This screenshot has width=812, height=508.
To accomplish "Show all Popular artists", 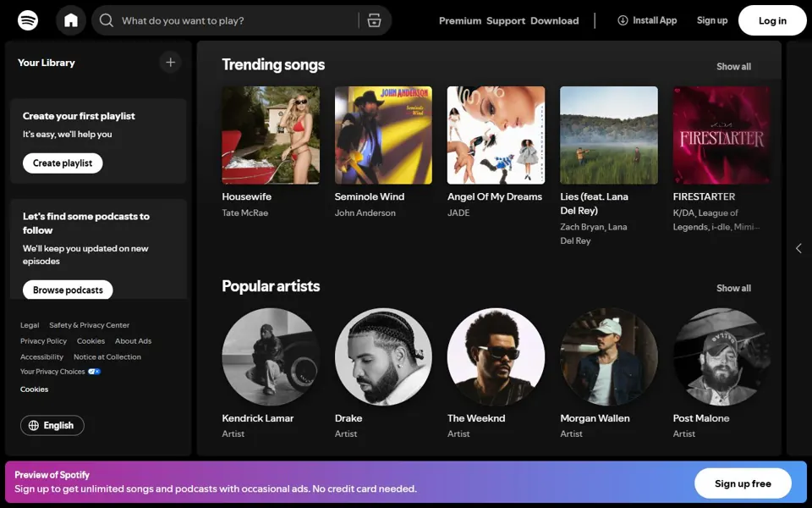I will [x=733, y=288].
